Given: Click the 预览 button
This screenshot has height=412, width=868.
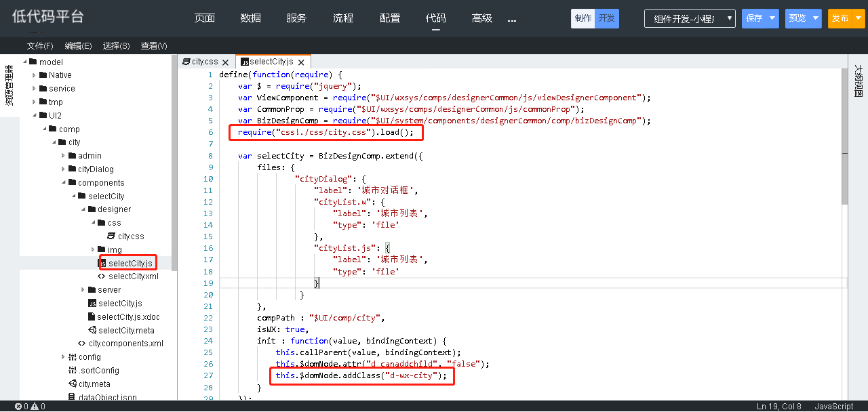Looking at the screenshot, I should [x=797, y=19].
